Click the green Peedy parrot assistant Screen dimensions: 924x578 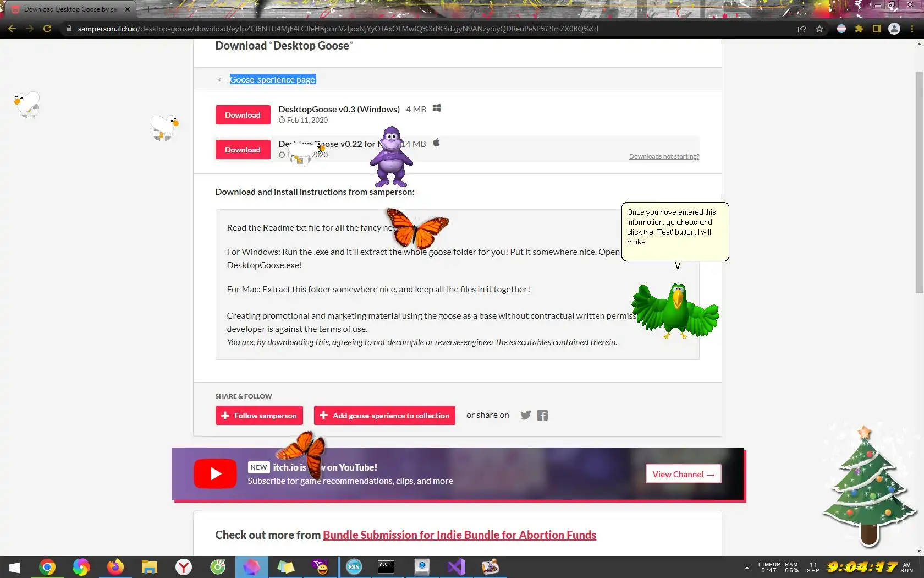tap(676, 311)
